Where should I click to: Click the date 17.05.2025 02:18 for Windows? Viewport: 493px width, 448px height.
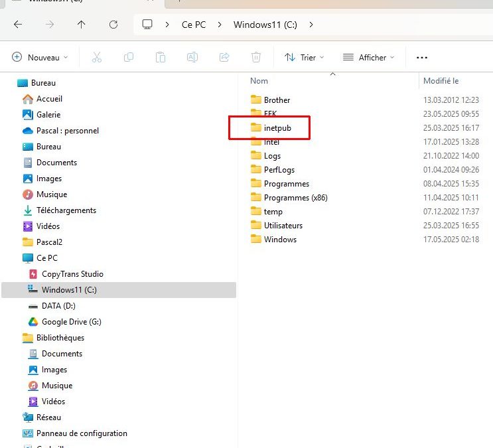pyautogui.click(x=451, y=240)
